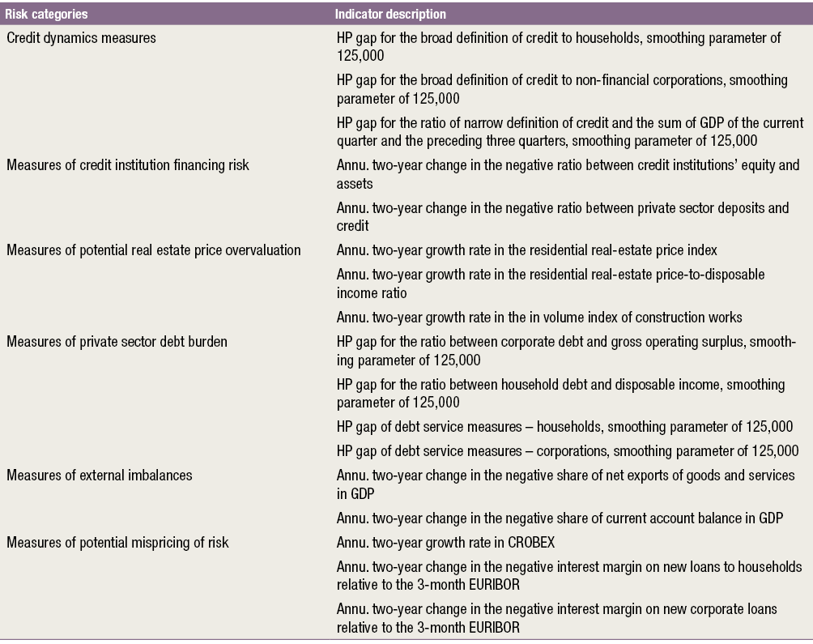Select "Measures of credit institution financing risk"
Screen dimensions: 813x644
[128, 166]
